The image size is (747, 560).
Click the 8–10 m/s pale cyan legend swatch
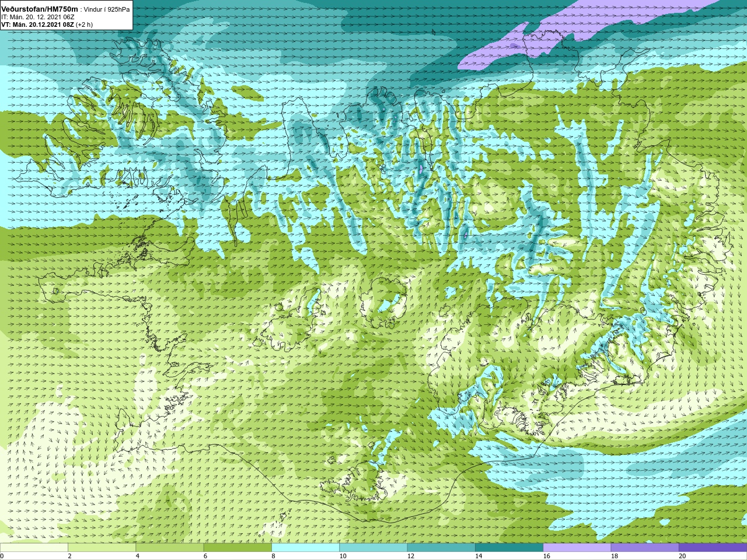(306, 548)
